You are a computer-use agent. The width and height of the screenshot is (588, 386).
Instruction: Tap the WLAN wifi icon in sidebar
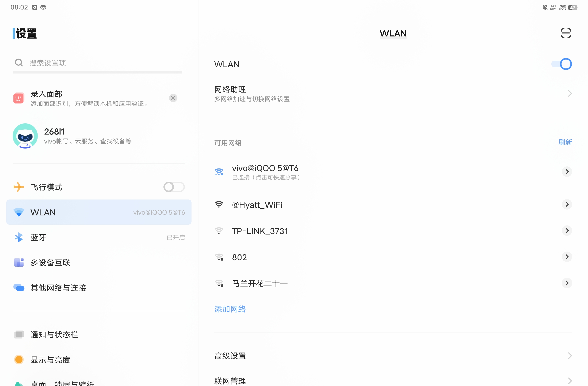coord(19,212)
